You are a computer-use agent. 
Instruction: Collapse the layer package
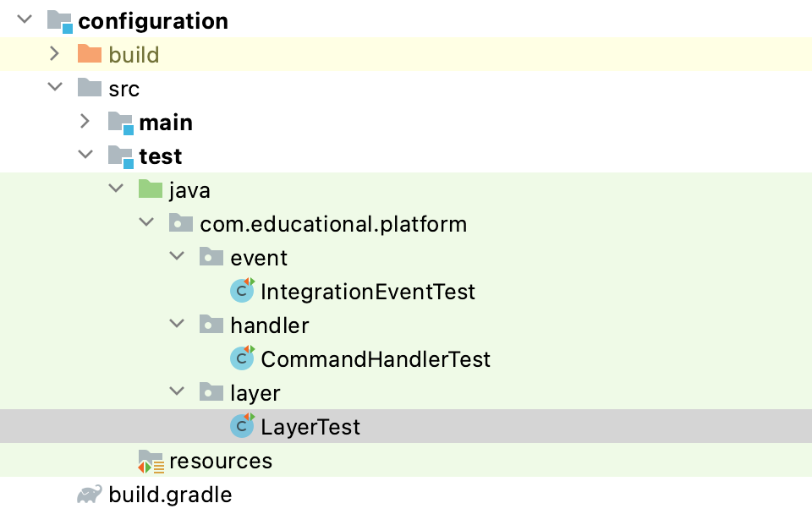(177, 392)
